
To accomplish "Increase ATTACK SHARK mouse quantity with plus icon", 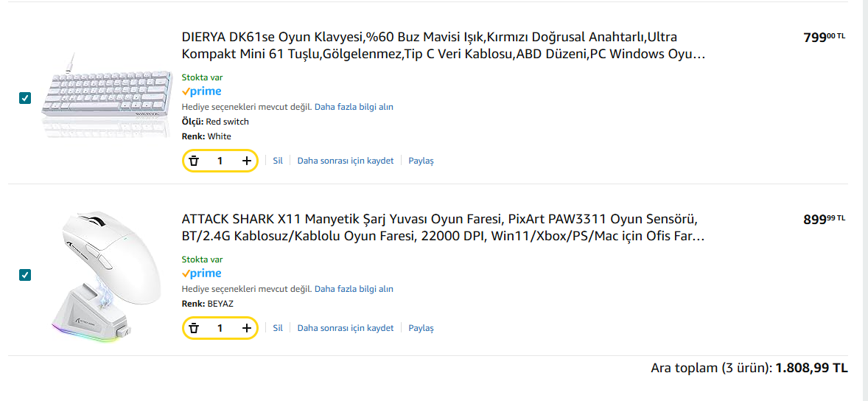I will coord(247,328).
